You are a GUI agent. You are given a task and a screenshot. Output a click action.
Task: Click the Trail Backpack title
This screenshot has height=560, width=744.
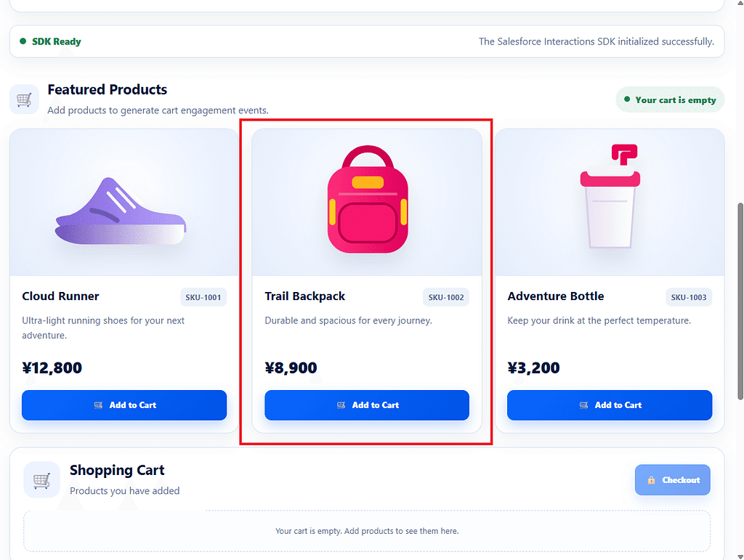(304, 296)
